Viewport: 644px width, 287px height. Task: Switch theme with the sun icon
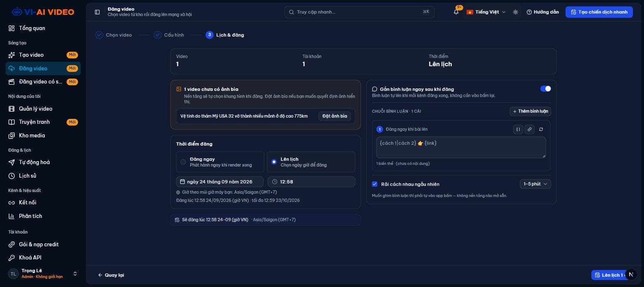click(x=515, y=12)
